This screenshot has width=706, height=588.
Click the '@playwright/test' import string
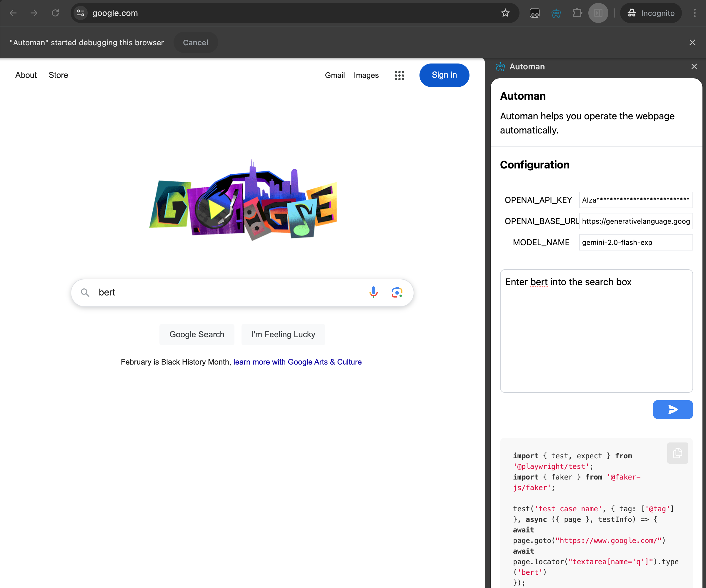(551, 466)
